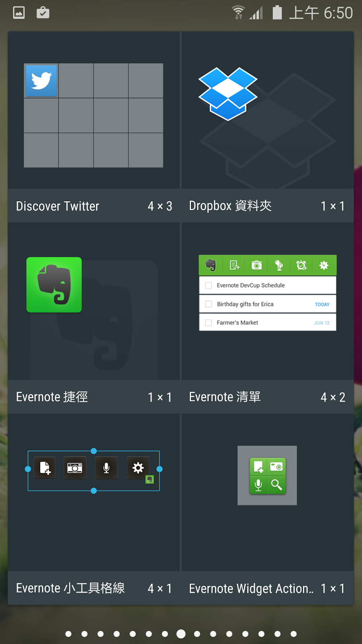This screenshot has height=644, width=362.
Task: Select the Dropbox logo icon
Action: click(228, 94)
